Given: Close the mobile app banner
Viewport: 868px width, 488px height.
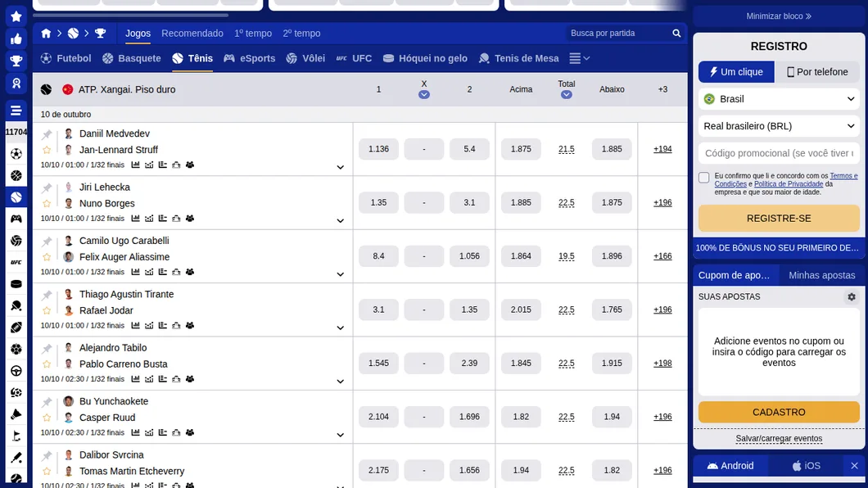Looking at the screenshot, I should point(854,466).
